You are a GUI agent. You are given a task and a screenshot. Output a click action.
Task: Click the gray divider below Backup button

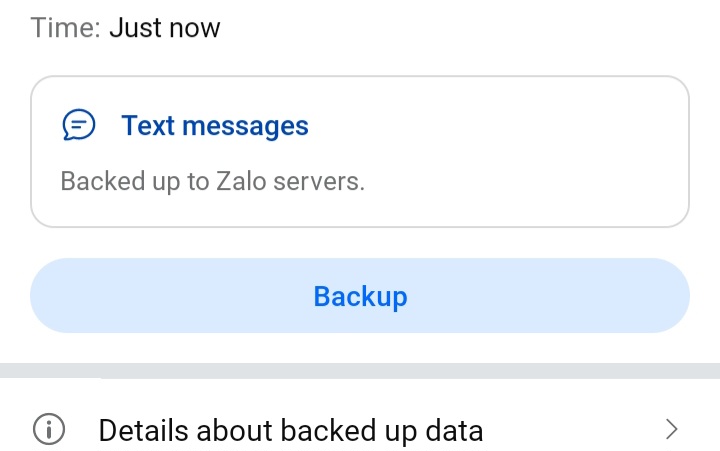tap(360, 370)
